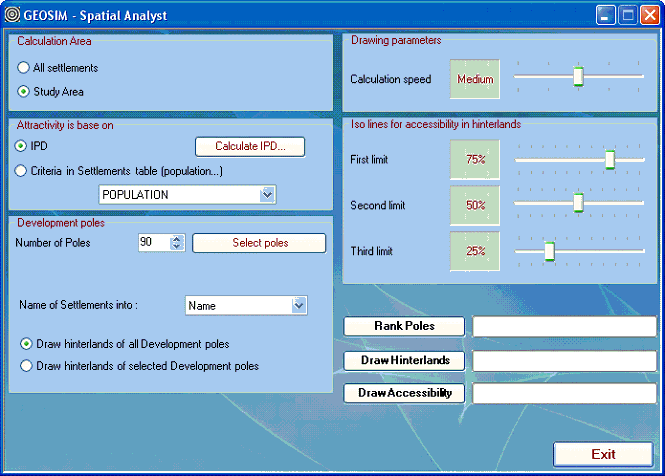Click the Name of Settlements into label
Screen dimensions: 665x476
(78, 305)
